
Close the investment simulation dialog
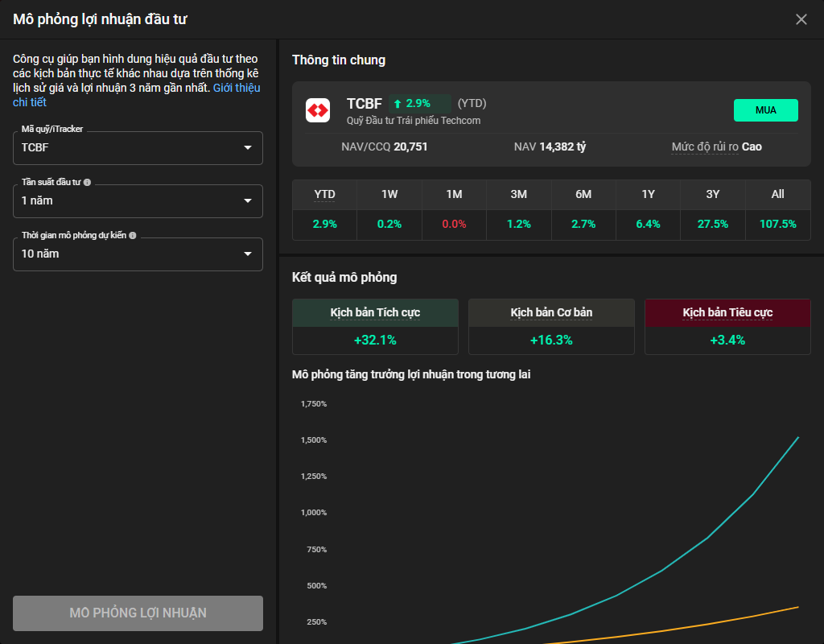pyautogui.click(x=801, y=19)
